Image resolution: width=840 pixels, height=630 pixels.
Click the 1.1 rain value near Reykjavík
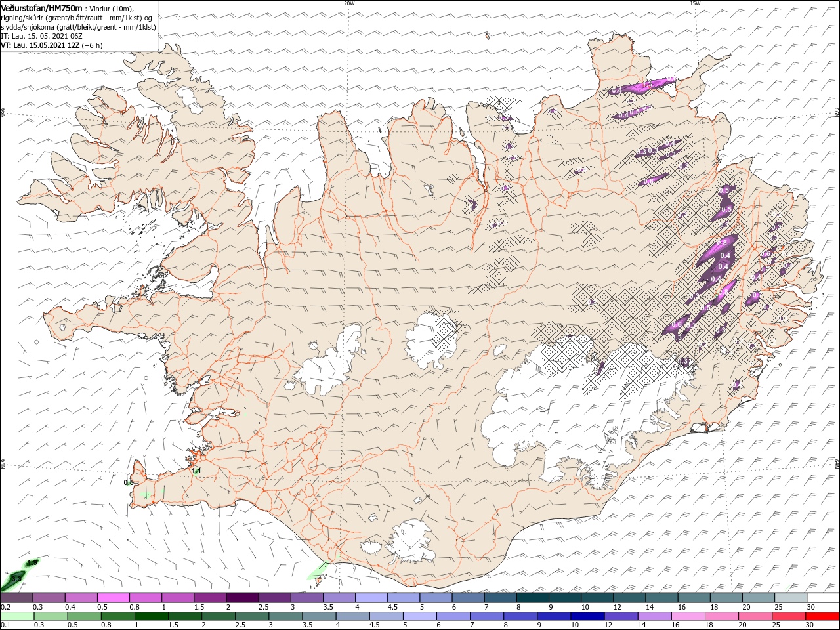196,471
